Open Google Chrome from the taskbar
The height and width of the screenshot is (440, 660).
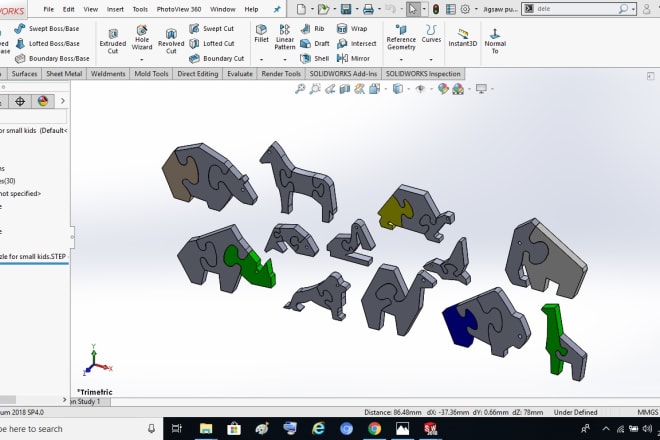point(374,429)
